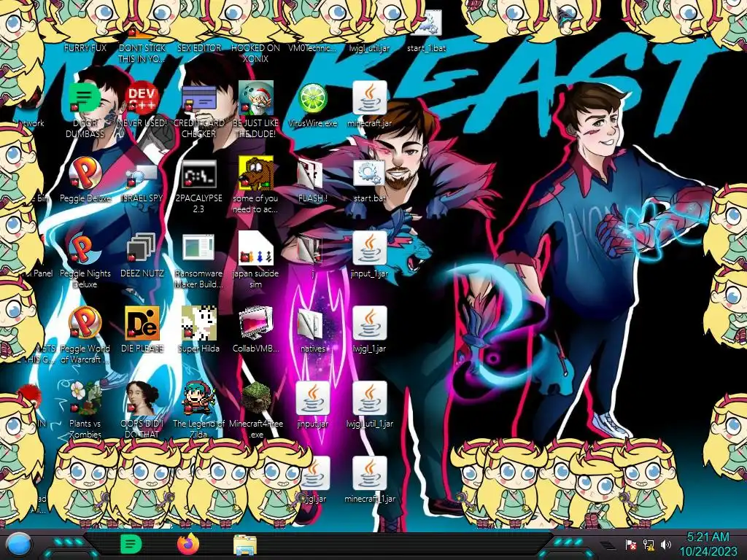747x560 pixels.
Task: Select the Ransomware Maker Build shortcut
Action: pyautogui.click(x=198, y=248)
